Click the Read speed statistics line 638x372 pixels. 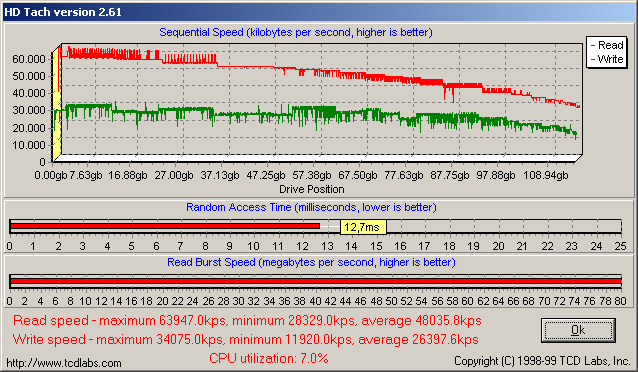click(247, 321)
